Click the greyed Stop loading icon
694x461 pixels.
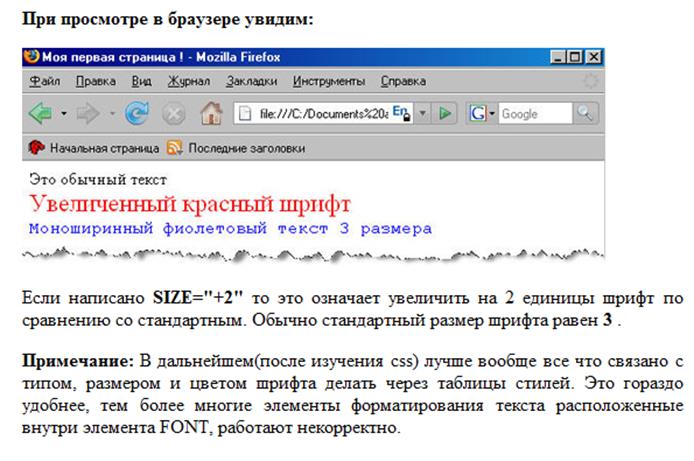[173, 114]
